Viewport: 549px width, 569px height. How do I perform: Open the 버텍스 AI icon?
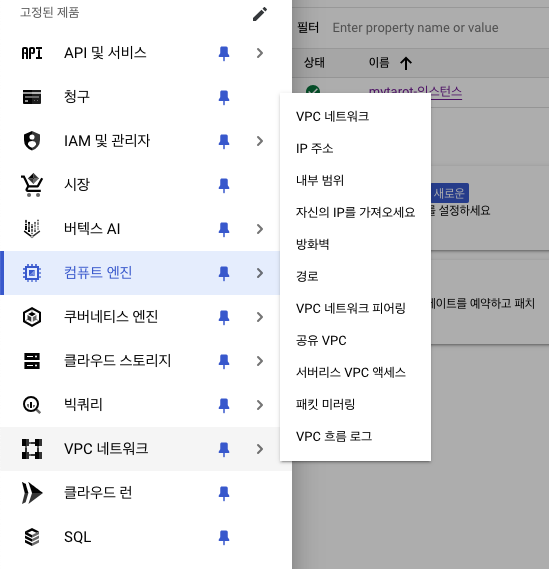coord(32,229)
